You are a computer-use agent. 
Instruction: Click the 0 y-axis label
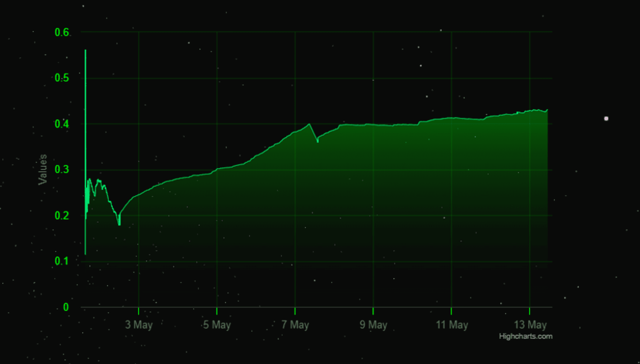pyautogui.click(x=66, y=307)
